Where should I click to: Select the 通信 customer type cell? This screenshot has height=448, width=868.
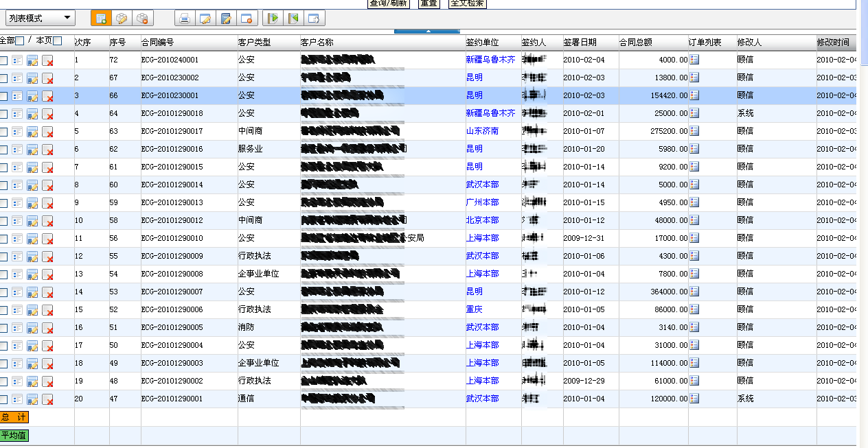pyautogui.click(x=246, y=399)
